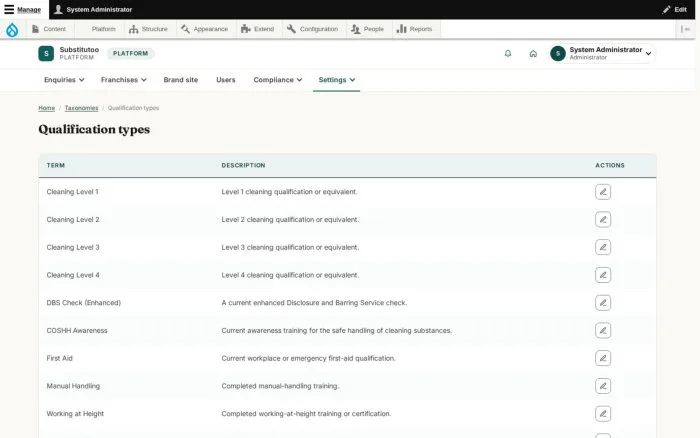700x438 pixels.
Task: Select the 'Cleaning Level 1' term text
Action: pos(72,192)
